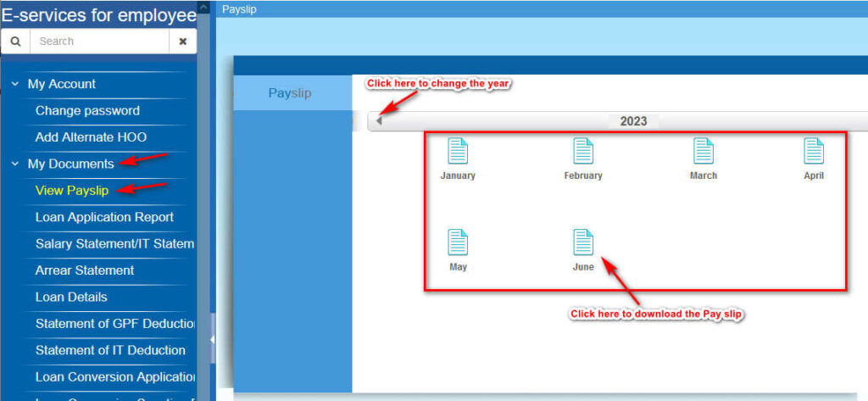This screenshot has height=401, width=868.
Task: Clear the search with the X button
Action: (183, 42)
